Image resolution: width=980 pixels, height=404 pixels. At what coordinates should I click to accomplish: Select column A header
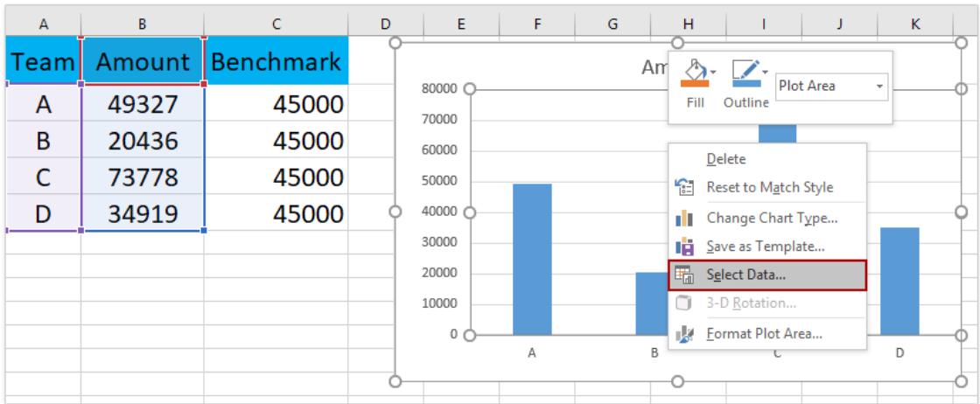pyautogui.click(x=43, y=24)
